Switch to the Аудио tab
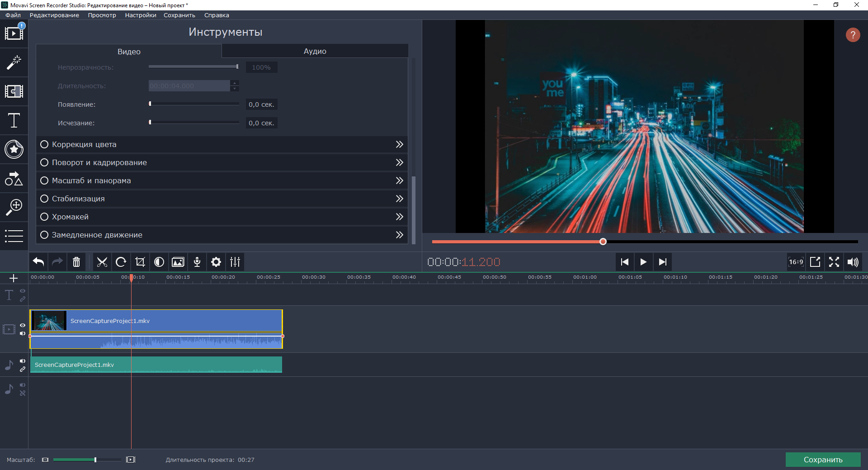 pos(315,51)
